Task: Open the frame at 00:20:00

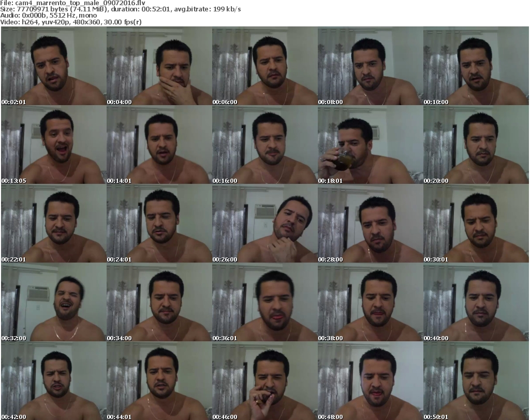Action: (x=476, y=144)
